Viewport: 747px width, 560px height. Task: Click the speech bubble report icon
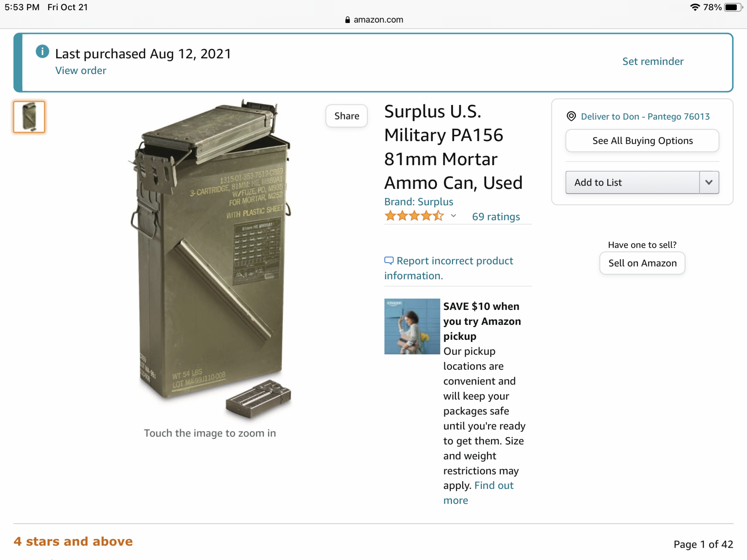389,260
